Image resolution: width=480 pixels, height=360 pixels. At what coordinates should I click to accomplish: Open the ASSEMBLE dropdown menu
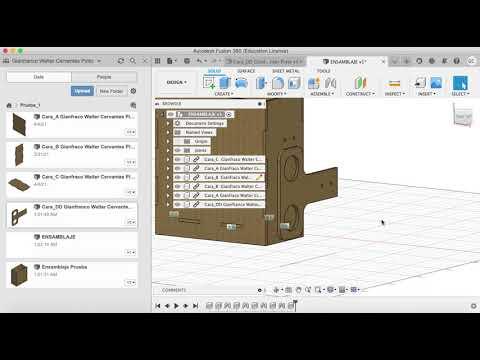tap(322, 94)
